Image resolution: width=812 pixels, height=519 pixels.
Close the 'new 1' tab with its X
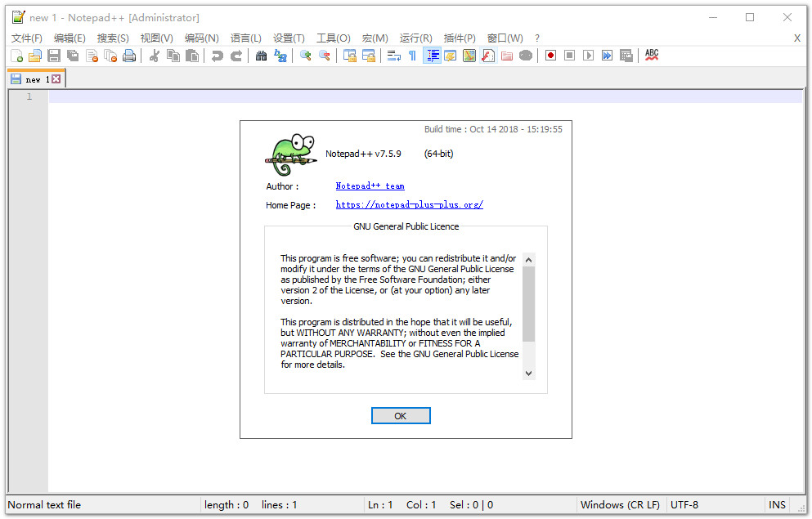pyautogui.click(x=56, y=79)
